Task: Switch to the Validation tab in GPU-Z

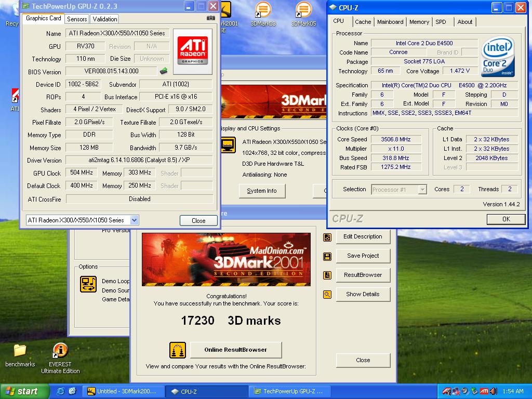Action: [105, 19]
